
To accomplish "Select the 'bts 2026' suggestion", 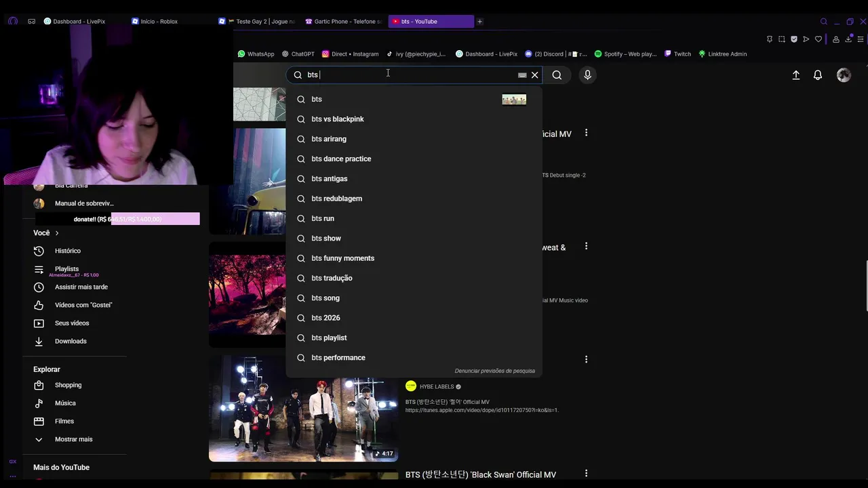I will coord(414,318).
